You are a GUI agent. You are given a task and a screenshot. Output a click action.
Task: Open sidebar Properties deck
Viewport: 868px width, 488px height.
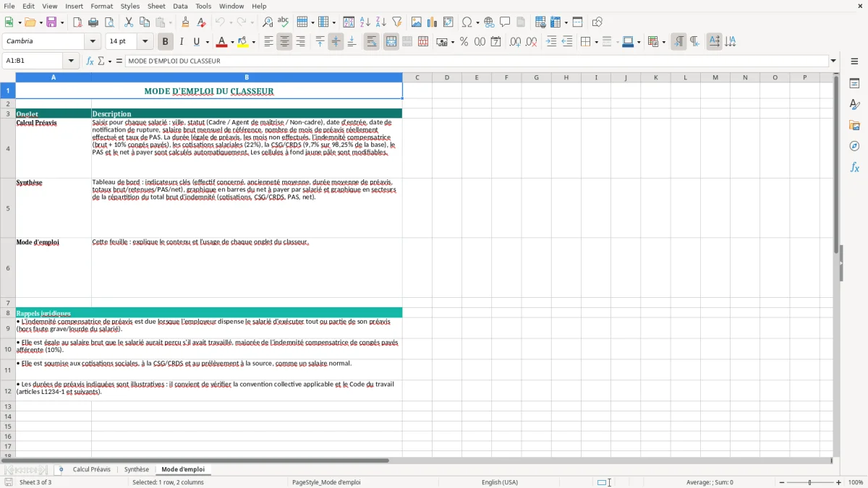(854, 84)
